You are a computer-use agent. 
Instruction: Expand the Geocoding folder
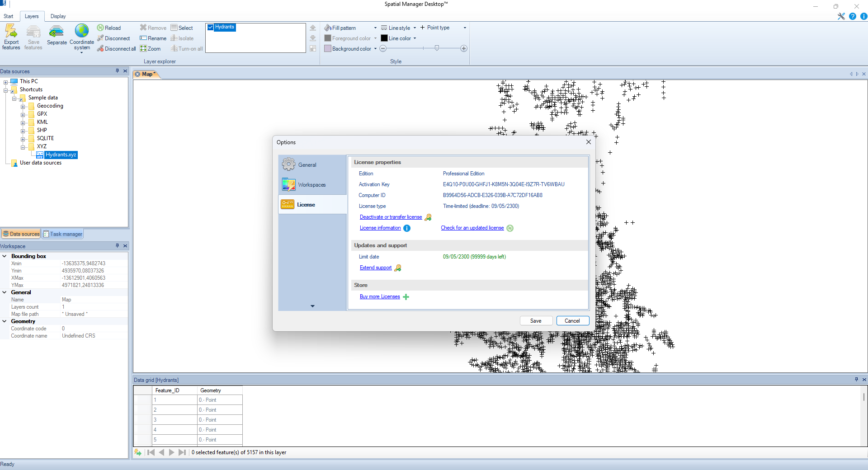23,106
